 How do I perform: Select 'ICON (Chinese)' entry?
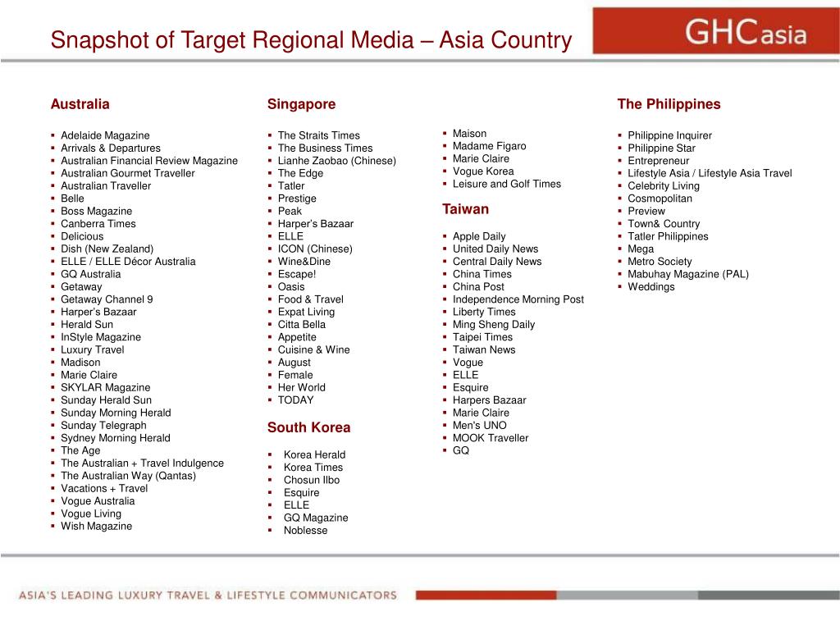click(315, 249)
